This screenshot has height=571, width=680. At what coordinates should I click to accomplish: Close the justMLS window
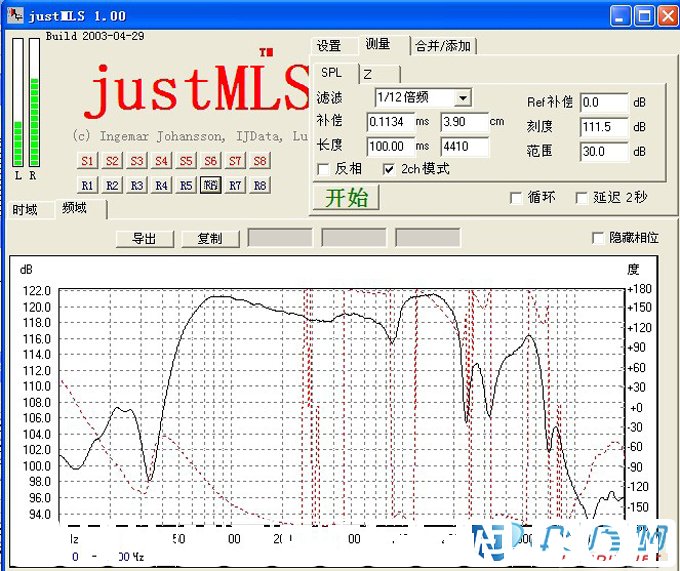(x=668, y=16)
